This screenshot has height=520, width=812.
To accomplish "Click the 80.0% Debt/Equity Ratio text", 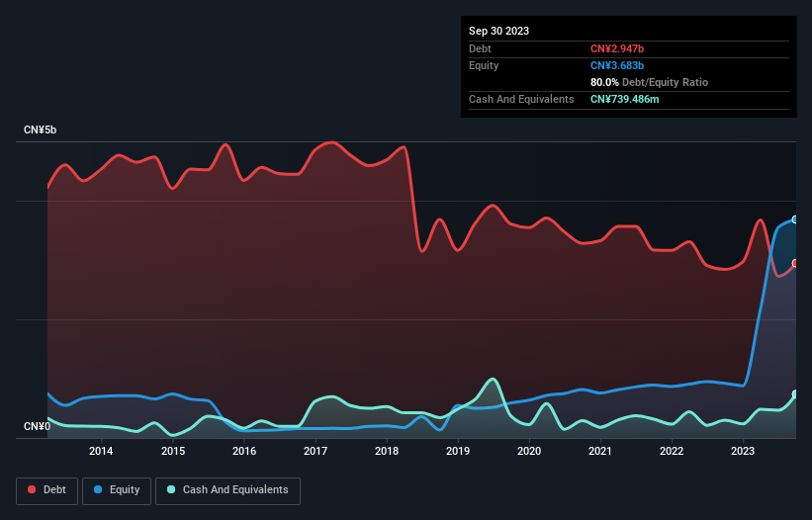I will (x=649, y=82).
